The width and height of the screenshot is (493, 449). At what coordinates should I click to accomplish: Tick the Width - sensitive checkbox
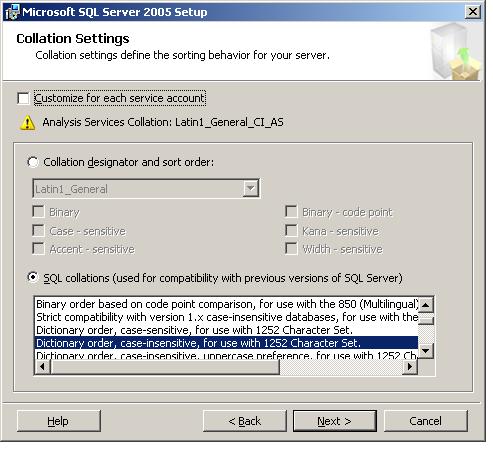[x=291, y=249]
